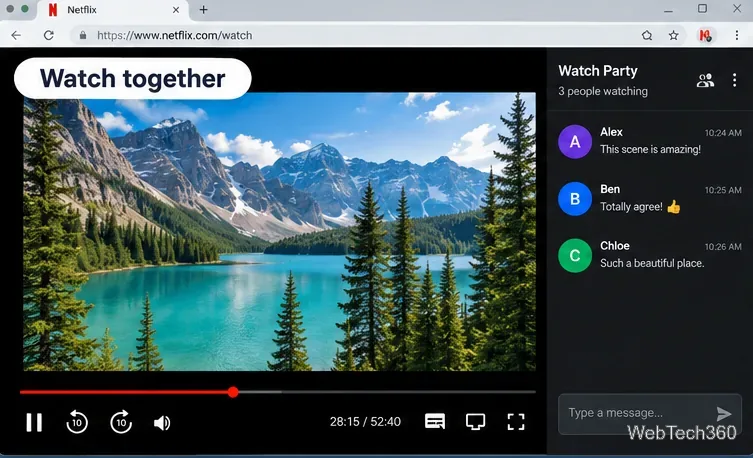Image resolution: width=753 pixels, height=458 pixels.
Task: Select message 'Such a beautiful place.'
Action: tap(652, 263)
